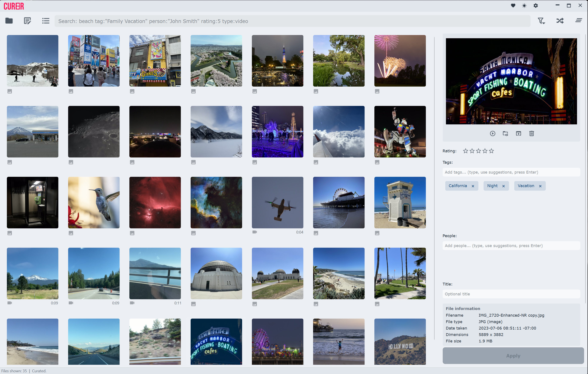Toggle light/dark theme with the brightness icon
This screenshot has height=374, width=588.
pos(524,5)
